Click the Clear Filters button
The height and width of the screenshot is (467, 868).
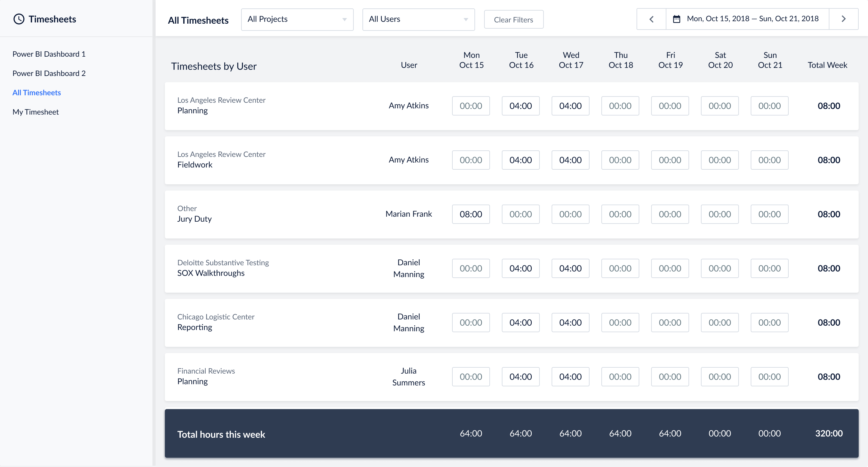pyautogui.click(x=513, y=19)
